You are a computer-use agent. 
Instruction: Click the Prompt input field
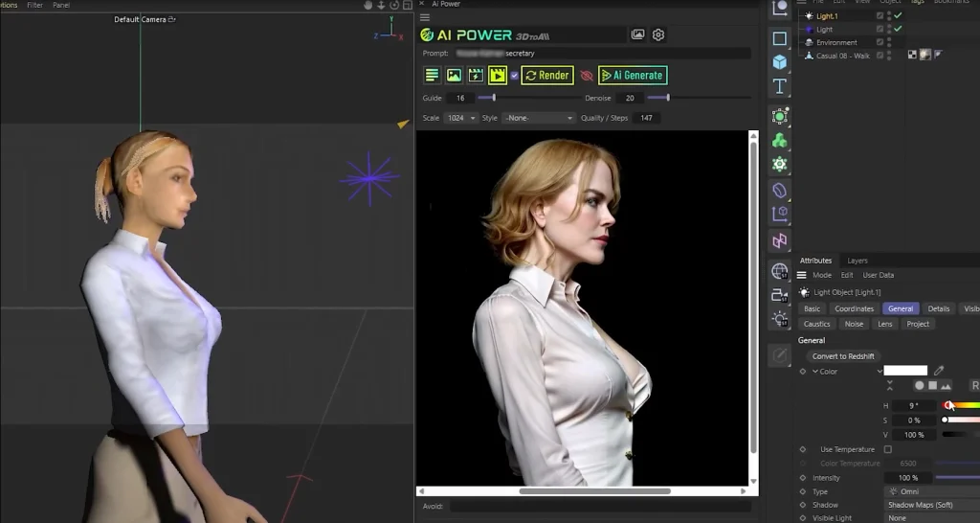pos(601,54)
